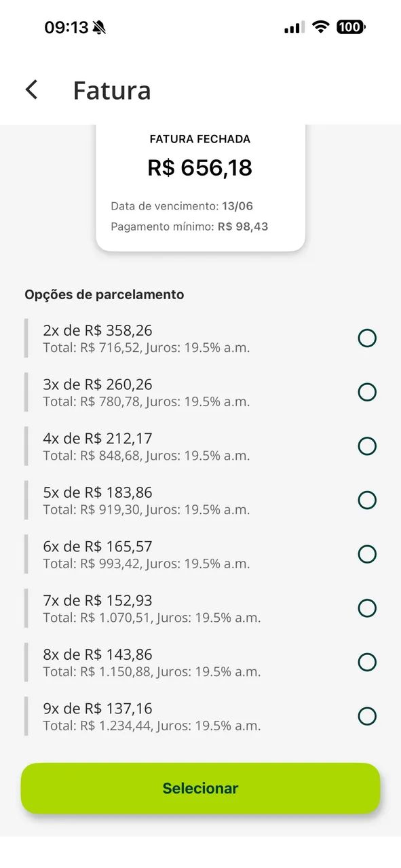The height and width of the screenshot is (868, 401).
Task: Select the 6x de R$ 165,57 radio button
Action: 367,554
